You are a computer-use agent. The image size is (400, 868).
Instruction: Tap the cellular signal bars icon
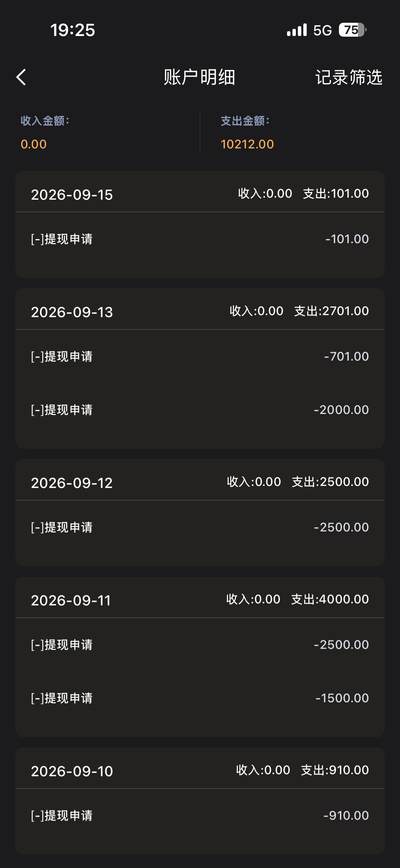(x=297, y=30)
